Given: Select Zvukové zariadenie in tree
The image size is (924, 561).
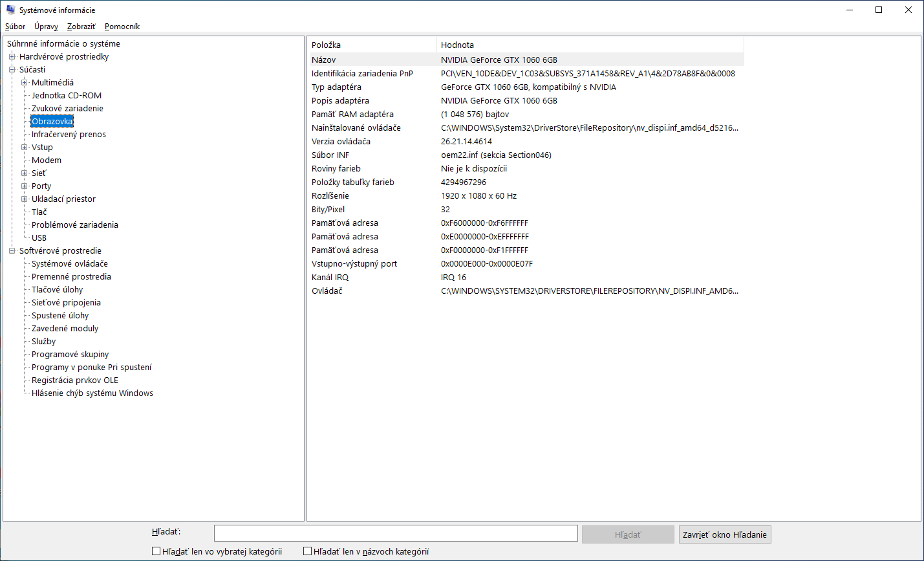Looking at the screenshot, I should click(67, 108).
